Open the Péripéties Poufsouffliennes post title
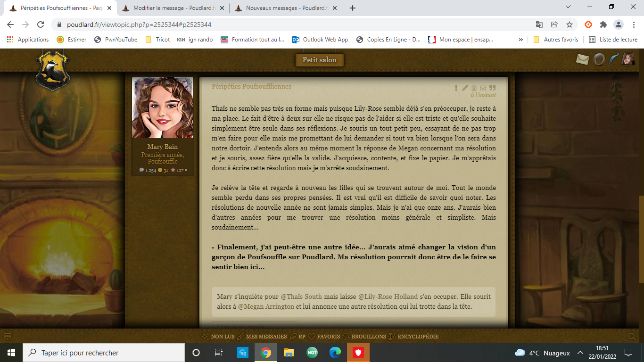 click(251, 86)
